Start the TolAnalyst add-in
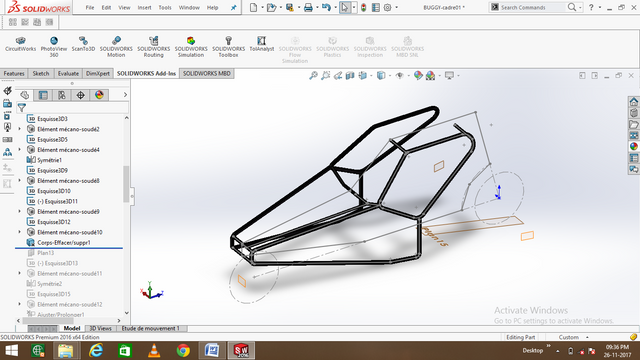The height and width of the screenshot is (360, 640). [262, 44]
